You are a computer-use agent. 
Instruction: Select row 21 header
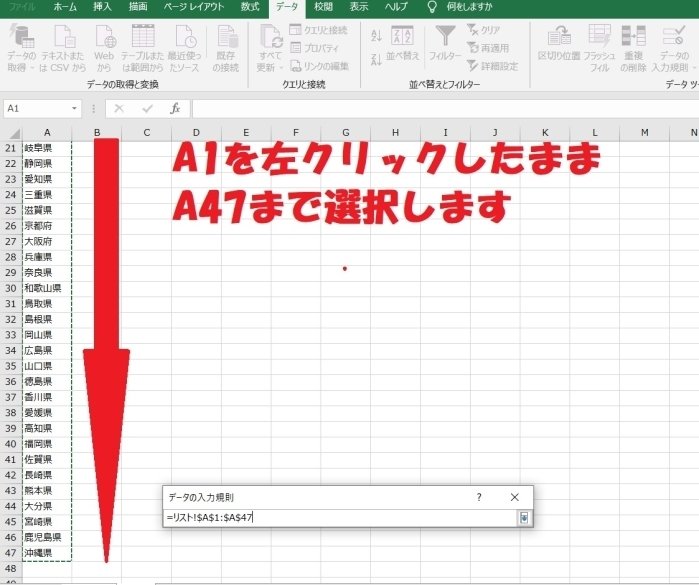(x=11, y=148)
